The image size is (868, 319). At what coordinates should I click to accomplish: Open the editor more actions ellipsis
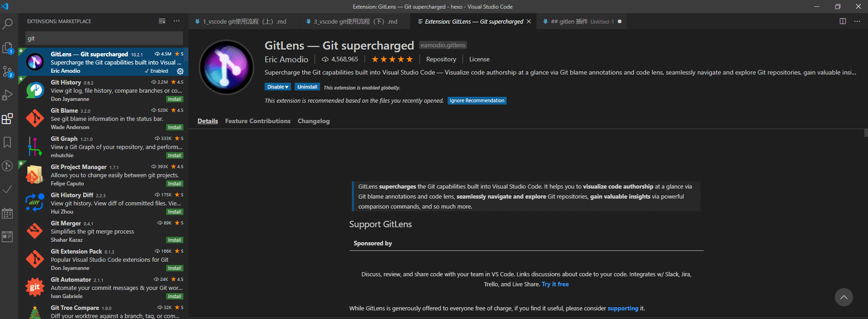tap(857, 21)
